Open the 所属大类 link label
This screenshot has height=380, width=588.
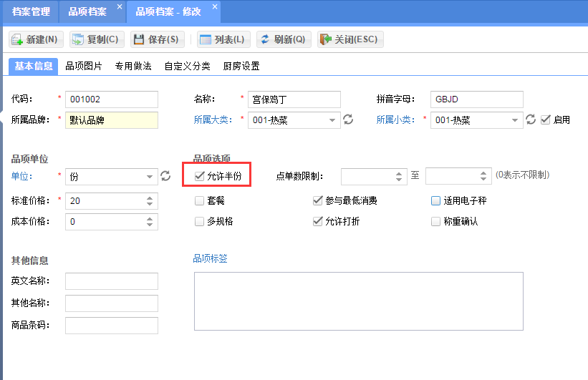(213, 120)
